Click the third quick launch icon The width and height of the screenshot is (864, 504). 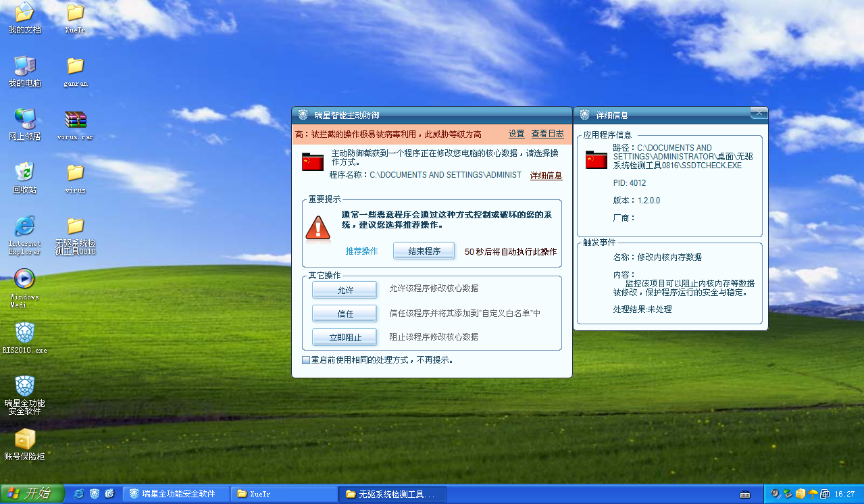(x=110, y=494)
